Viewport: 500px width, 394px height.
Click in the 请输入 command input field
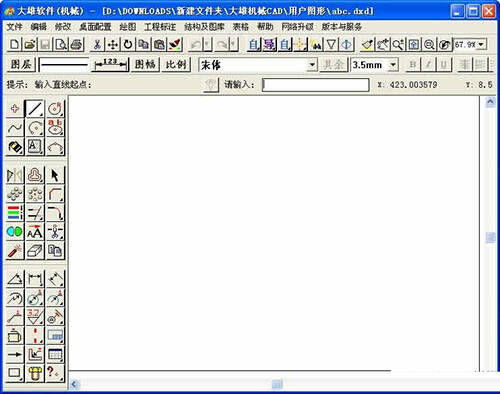(316, 85)
